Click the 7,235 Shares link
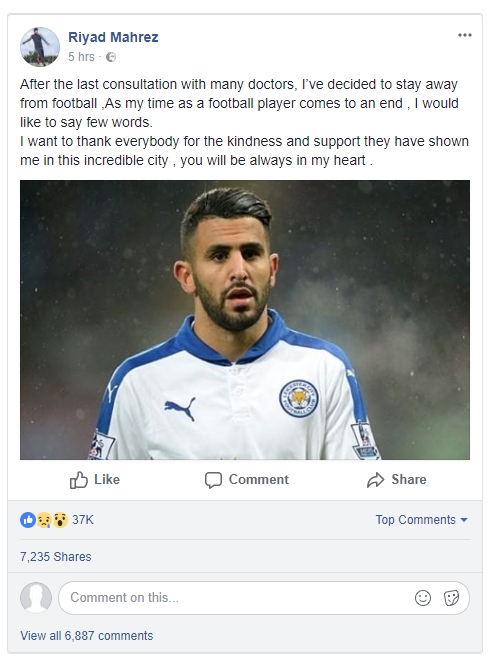 56,556
